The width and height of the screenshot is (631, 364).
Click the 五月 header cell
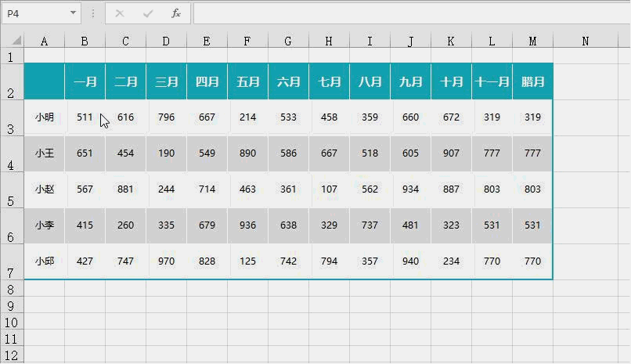tap(247, 81)
